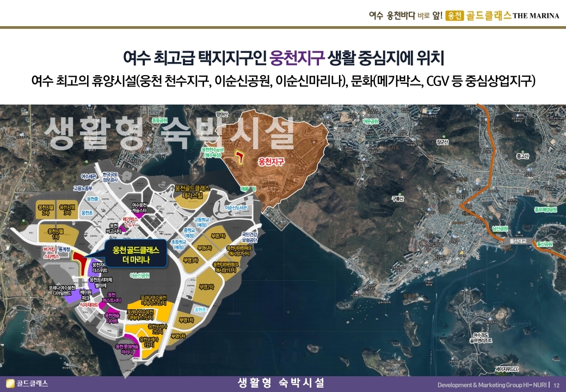Screen dimensions: 566x392
Task: Click the 고등학교(예정) label
Action: point(201,222)
